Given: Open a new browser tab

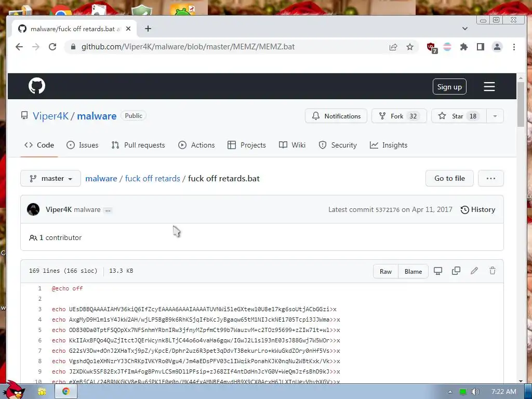Looking at the screenshot, I should tap(148, 29).
